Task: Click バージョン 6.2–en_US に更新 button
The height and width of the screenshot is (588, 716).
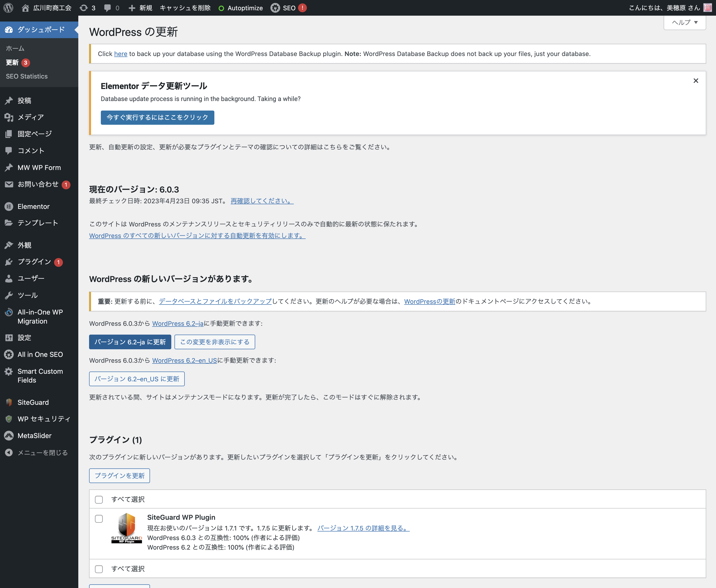Action: [x=137, y=379]
